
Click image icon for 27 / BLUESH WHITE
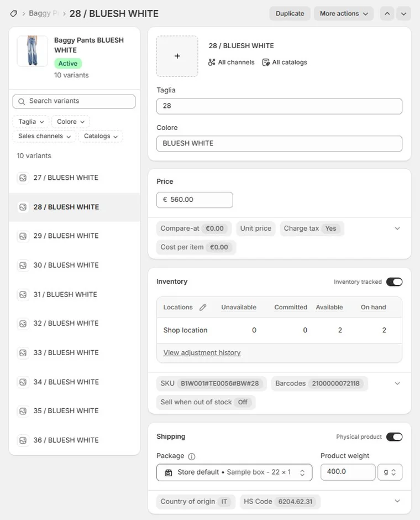click(x=23, y=178)
